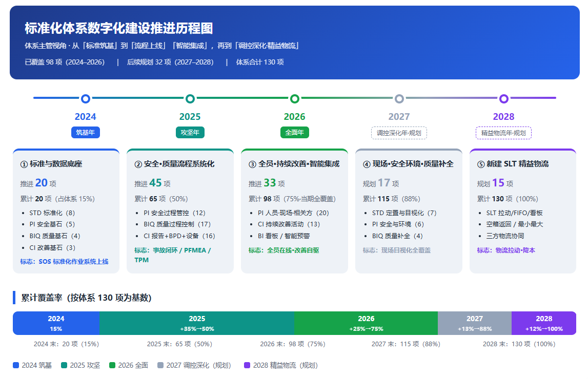The image size is (588, 379).
Task: Click list item BI 看板 / 智能预警
Action: [284, 236]
